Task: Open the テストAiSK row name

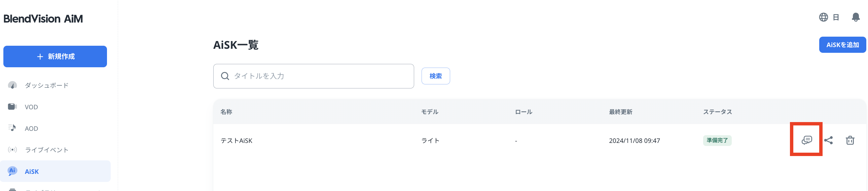Action: [236, 141]
